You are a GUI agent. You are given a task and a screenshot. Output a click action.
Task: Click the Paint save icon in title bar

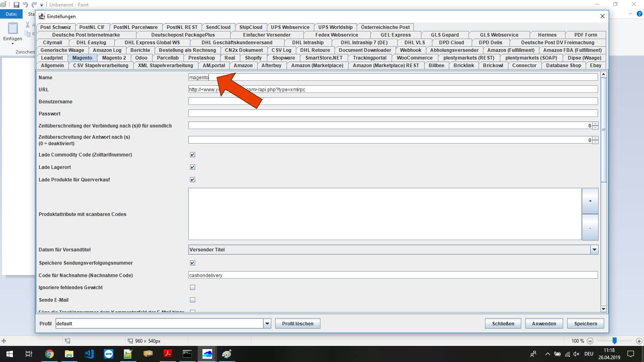click(x=17, y=5)
